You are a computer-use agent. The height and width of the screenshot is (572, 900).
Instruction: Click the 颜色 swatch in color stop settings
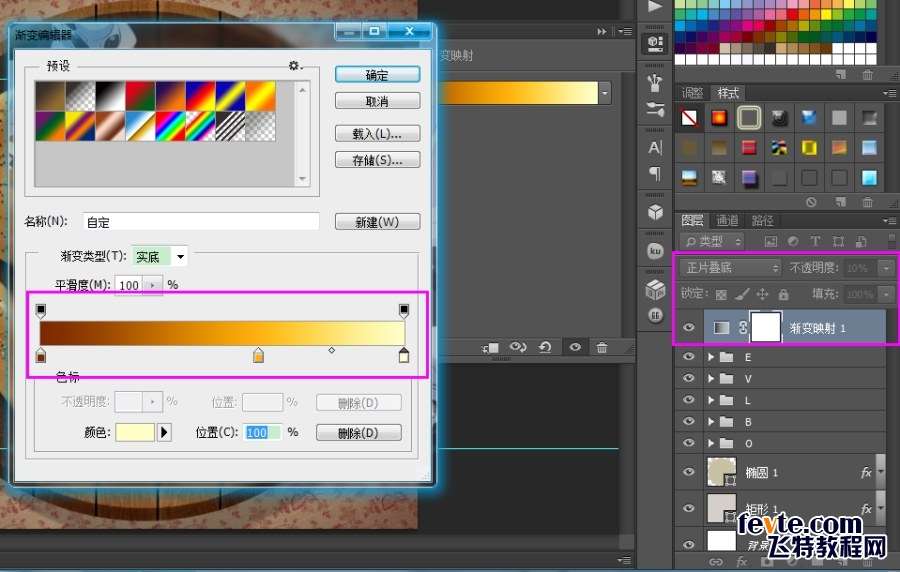point(135,432)
